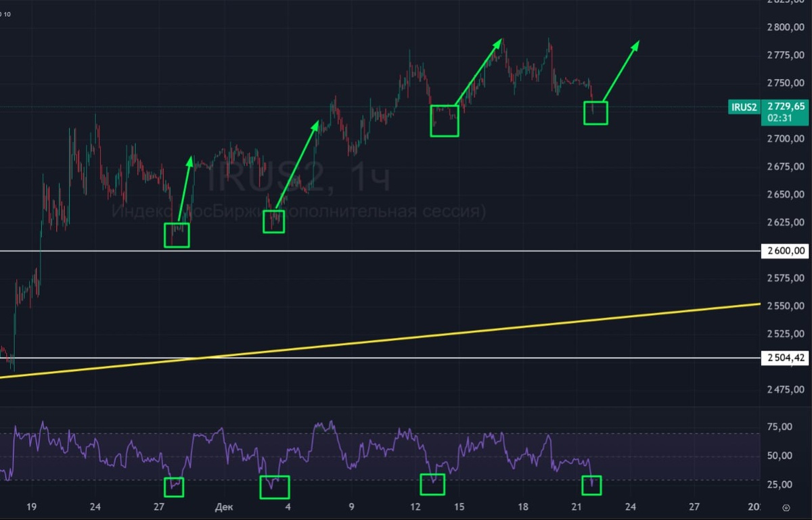Click the 2 525,00 price axis label

(x=786, y=333)
